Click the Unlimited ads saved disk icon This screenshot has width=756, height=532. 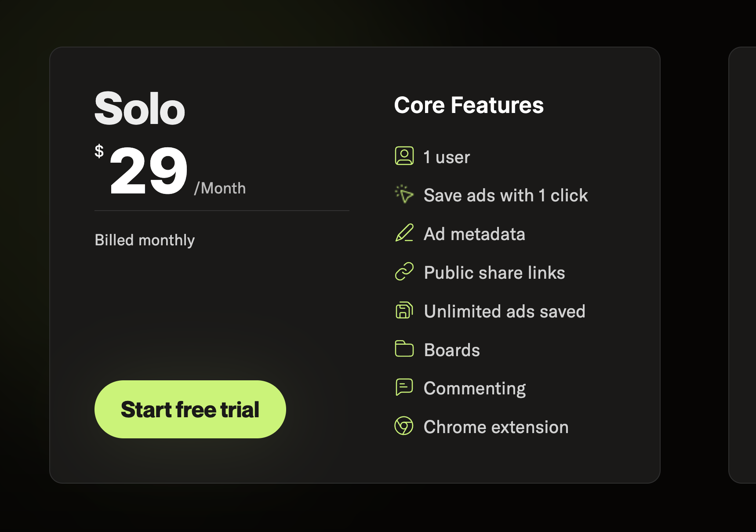pyautogui.click(x=404, y=310)
